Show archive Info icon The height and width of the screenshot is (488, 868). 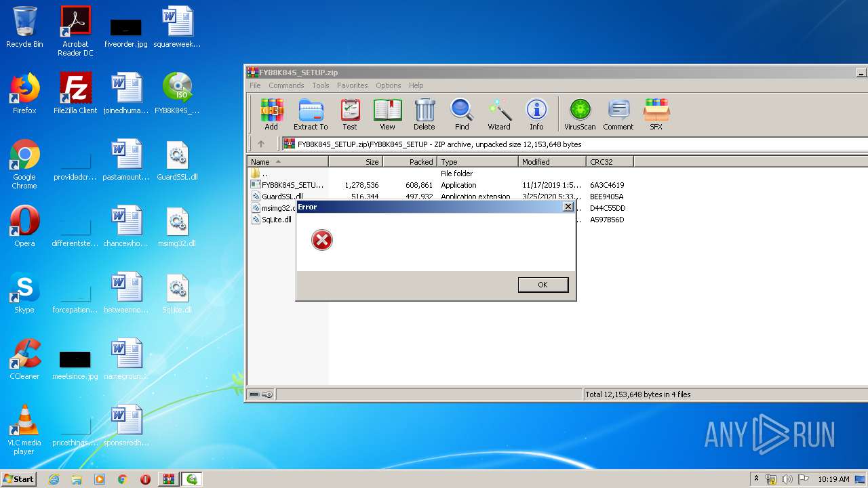(x=536, y=114)
